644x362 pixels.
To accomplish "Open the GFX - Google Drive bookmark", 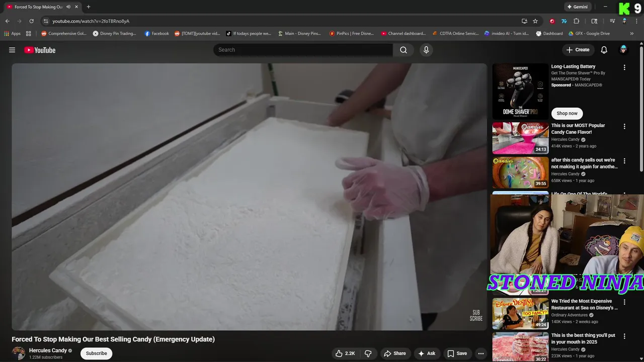I will coord(589,34).
